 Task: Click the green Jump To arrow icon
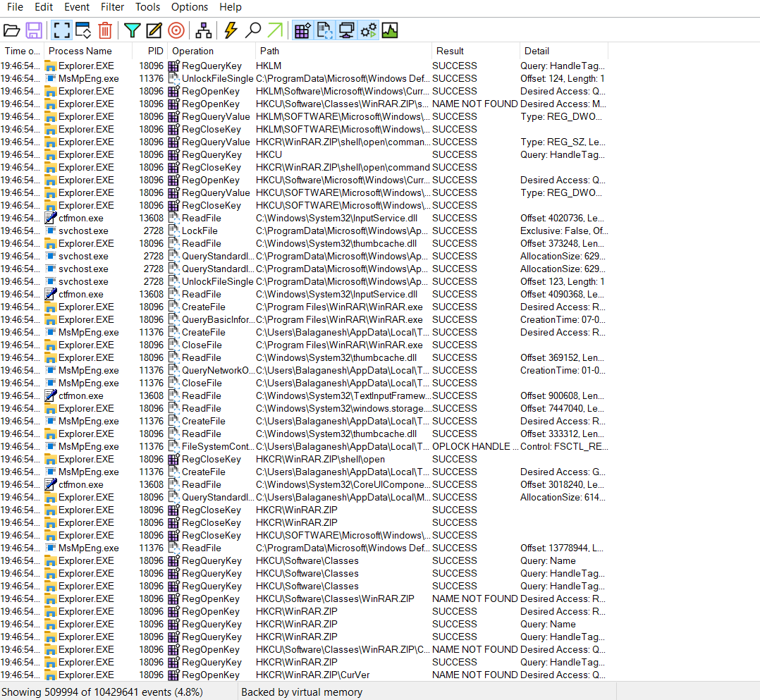[275, 30]
